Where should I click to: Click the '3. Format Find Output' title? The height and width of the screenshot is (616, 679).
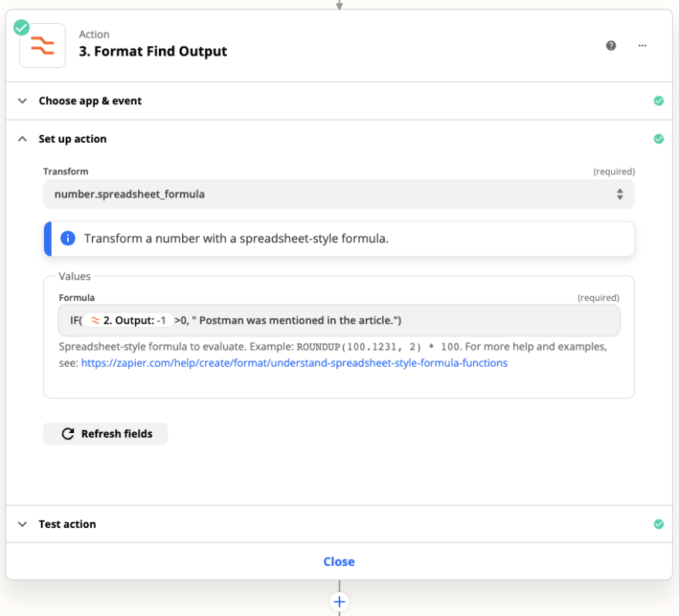[153, 51]
